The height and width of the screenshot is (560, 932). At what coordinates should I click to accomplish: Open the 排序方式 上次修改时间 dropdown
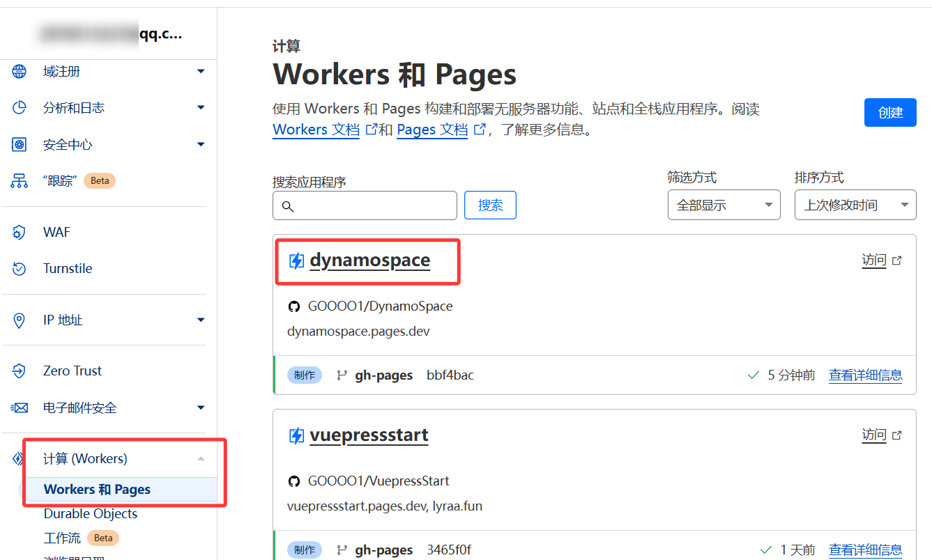(855, 205)
